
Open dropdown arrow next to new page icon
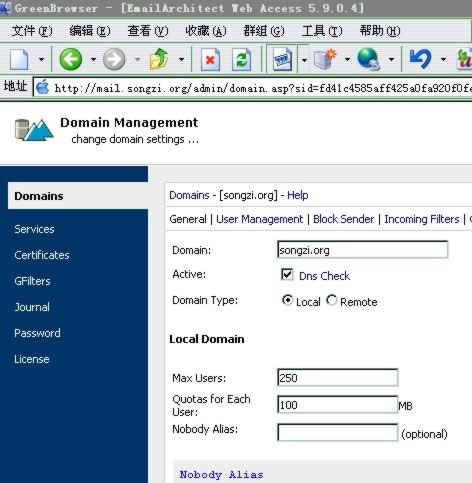tap(41, 60)
